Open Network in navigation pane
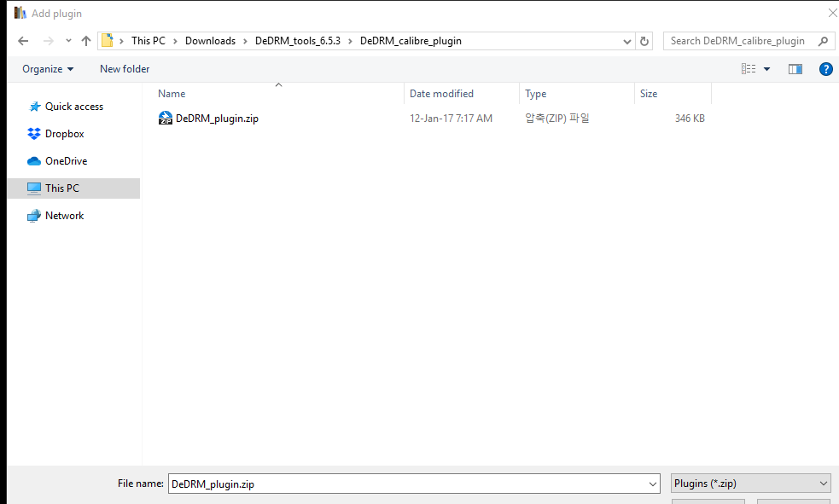839x504 pixels. tap(55, 216)
